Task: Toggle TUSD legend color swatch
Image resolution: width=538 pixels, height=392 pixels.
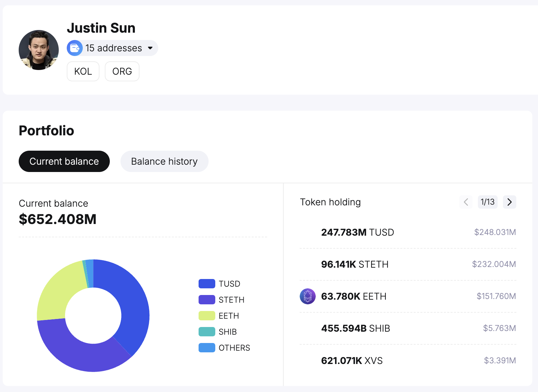Action: [x=207, y=284]
